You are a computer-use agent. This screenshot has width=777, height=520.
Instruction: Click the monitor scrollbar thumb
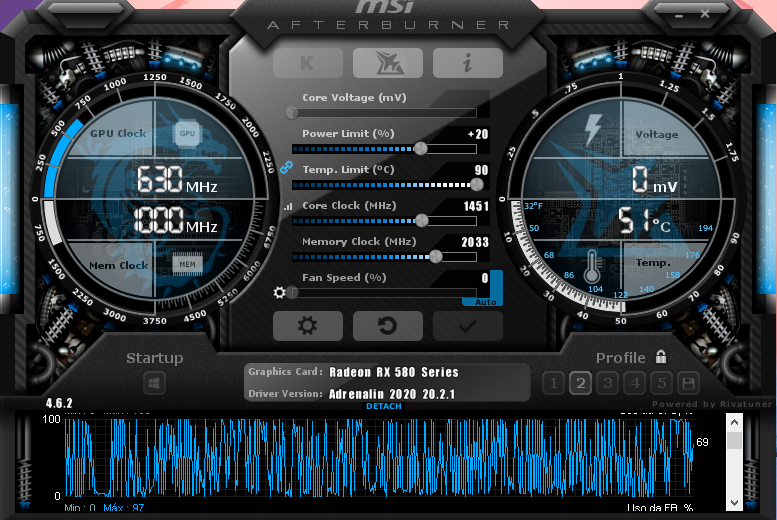coord(734,440)
